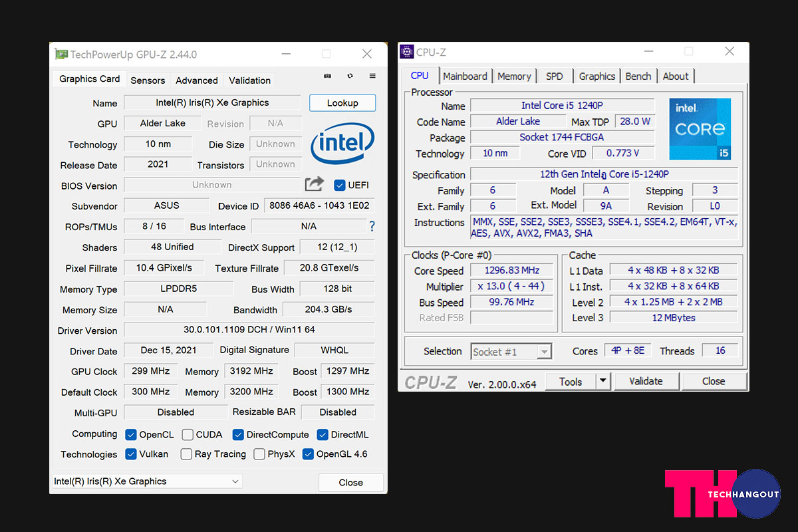Toggle the DirectML checkbox
The image size is (798, 532).
click(x=323, y=434)
